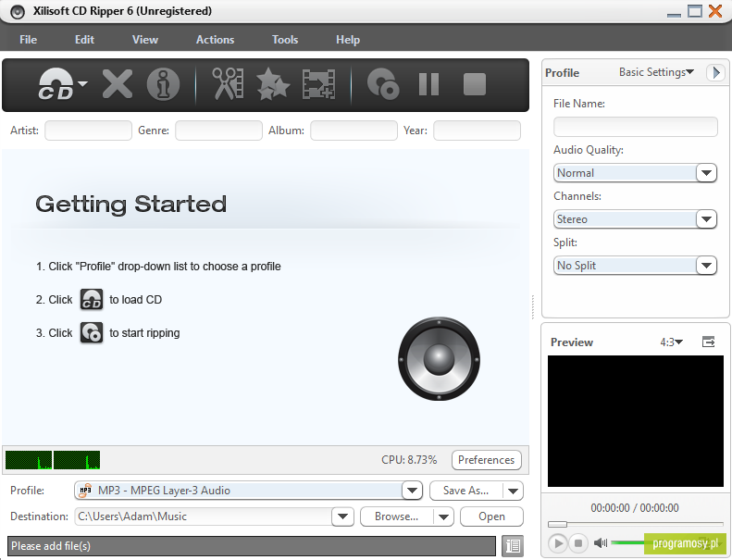Expand the Destination path dropdown
This screenshot has width=732, height=560.
pos(342,516)
